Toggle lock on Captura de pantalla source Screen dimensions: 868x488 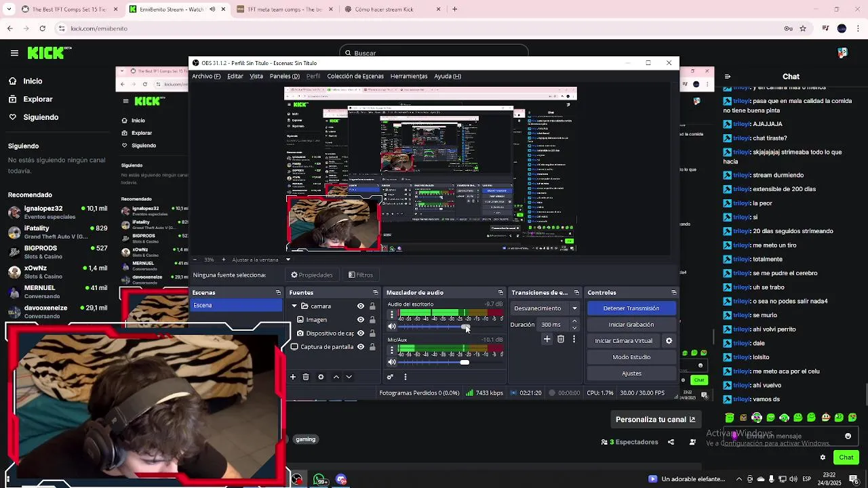(x=372, y=347)
